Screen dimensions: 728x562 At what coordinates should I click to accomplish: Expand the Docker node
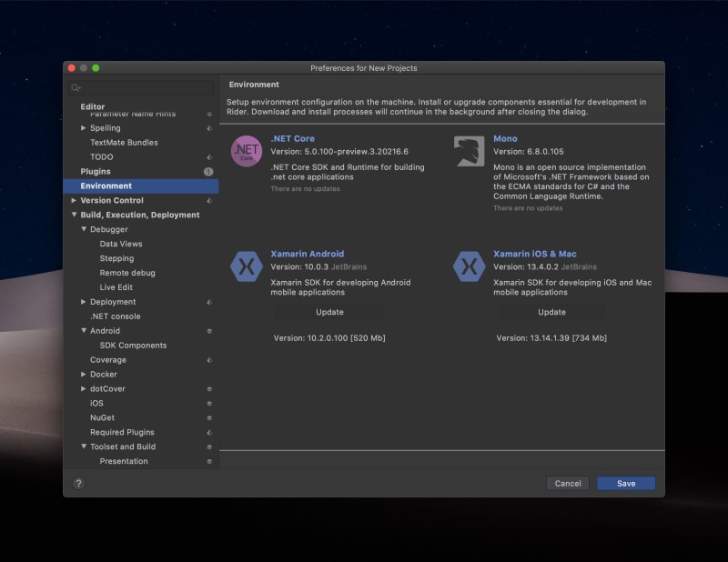[83, 374]
